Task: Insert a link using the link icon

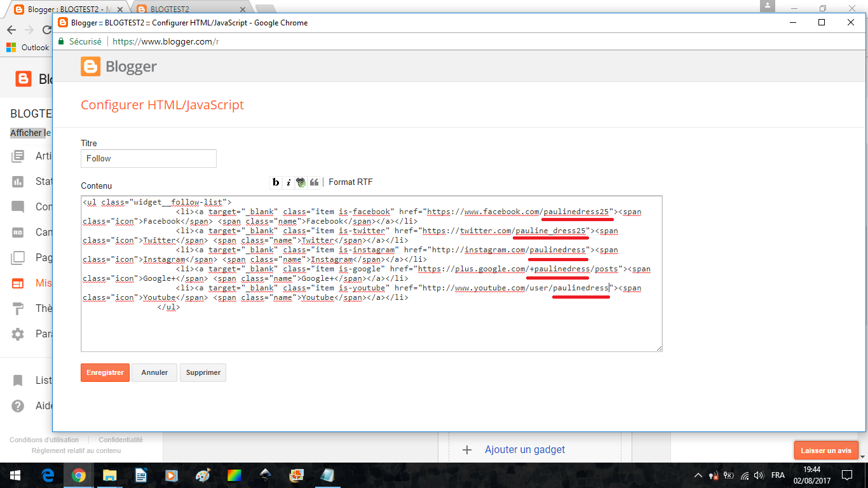Action: coord(301,182)
